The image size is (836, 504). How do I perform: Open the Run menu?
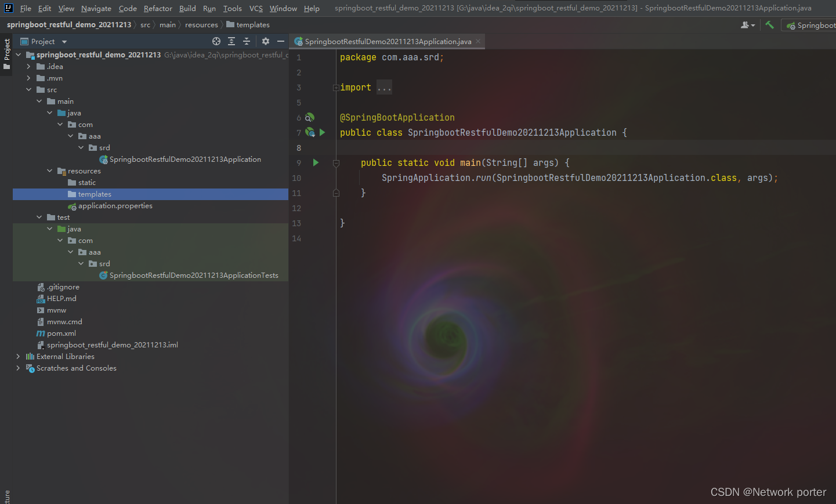tap(209, 8)
